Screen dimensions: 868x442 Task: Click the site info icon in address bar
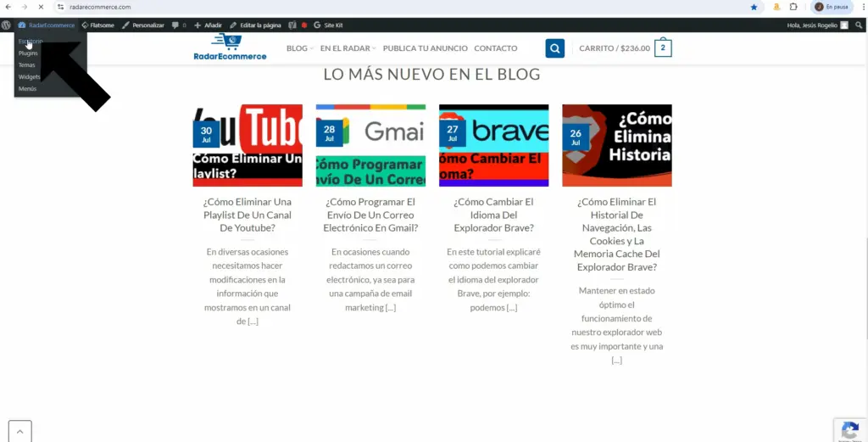tap(61, 7)
